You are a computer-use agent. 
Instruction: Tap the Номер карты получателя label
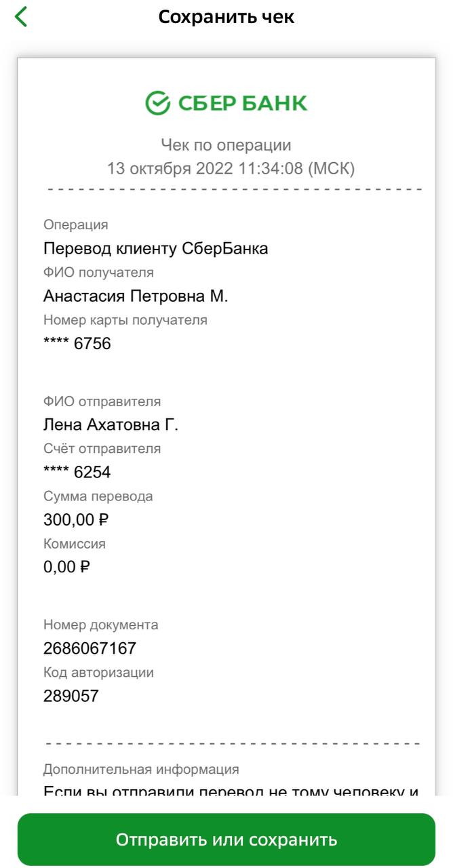pos(125,320)
